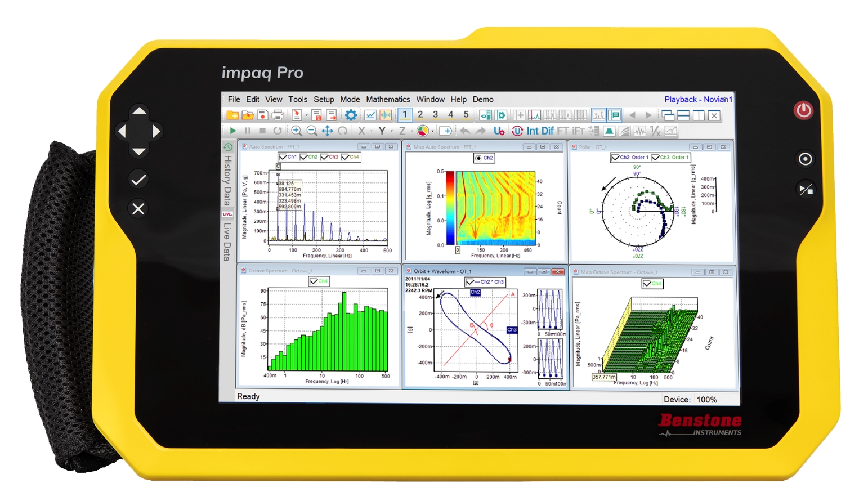Click the channel view eye icon

pos(485,115)
